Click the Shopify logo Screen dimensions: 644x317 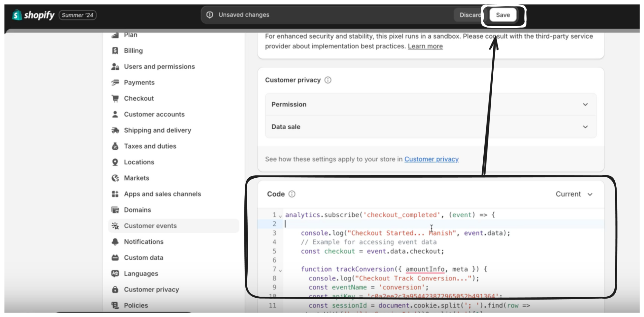(33, 15)
